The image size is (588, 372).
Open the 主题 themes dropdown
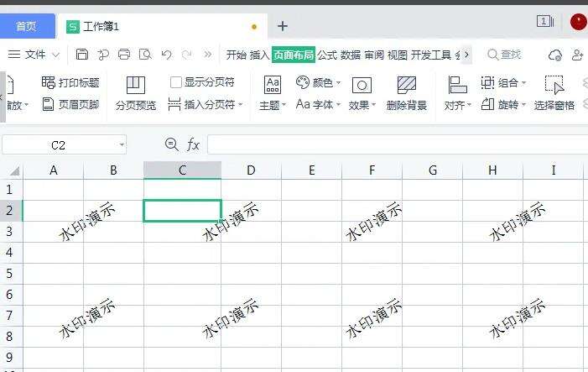pos(273,93)
